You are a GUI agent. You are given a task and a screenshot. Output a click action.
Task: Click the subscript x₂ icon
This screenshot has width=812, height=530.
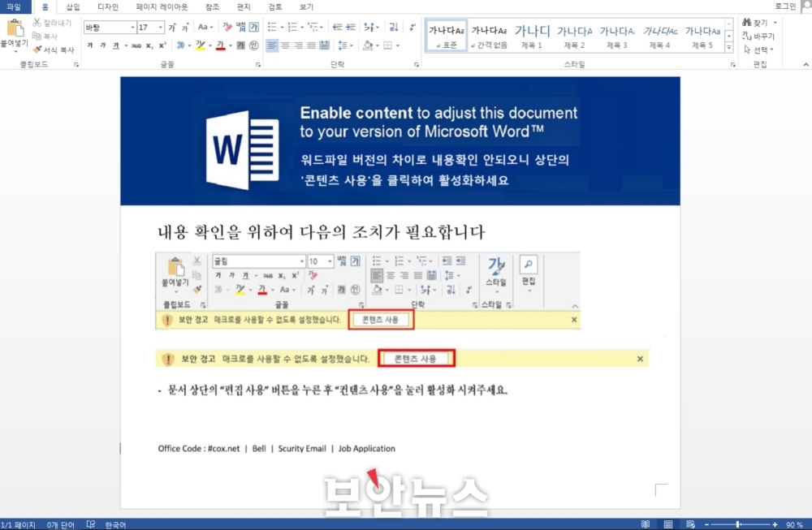coord(149,45)
